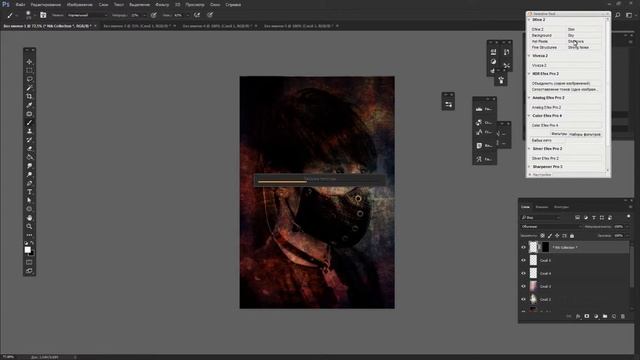Select the Lasso tool
Viewport: 640px width, 360px height.
point(29,79)
